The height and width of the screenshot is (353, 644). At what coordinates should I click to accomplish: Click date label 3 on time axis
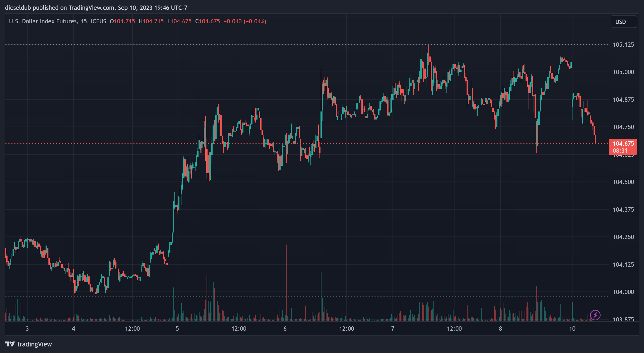(27, 329)
